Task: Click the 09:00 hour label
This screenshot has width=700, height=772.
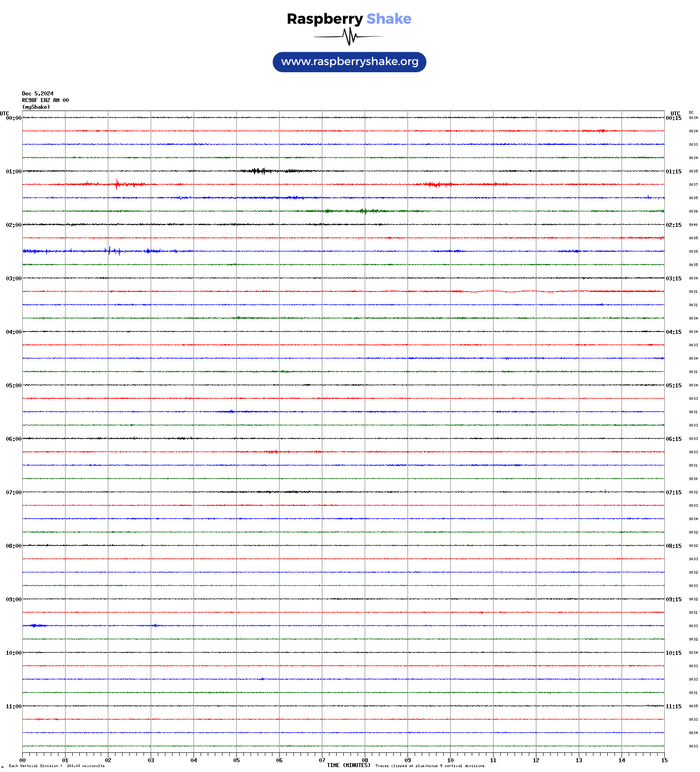Action: 14,600
